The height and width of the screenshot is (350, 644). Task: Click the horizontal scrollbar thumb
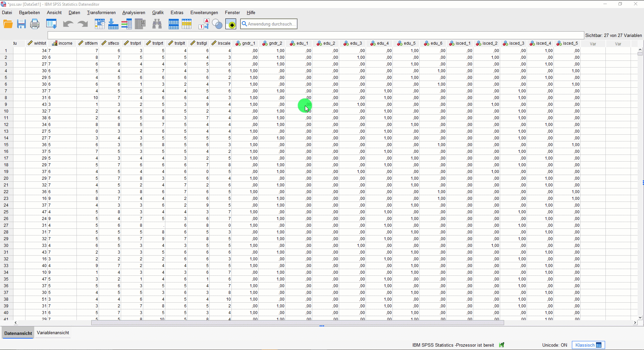tap(298, 322)
